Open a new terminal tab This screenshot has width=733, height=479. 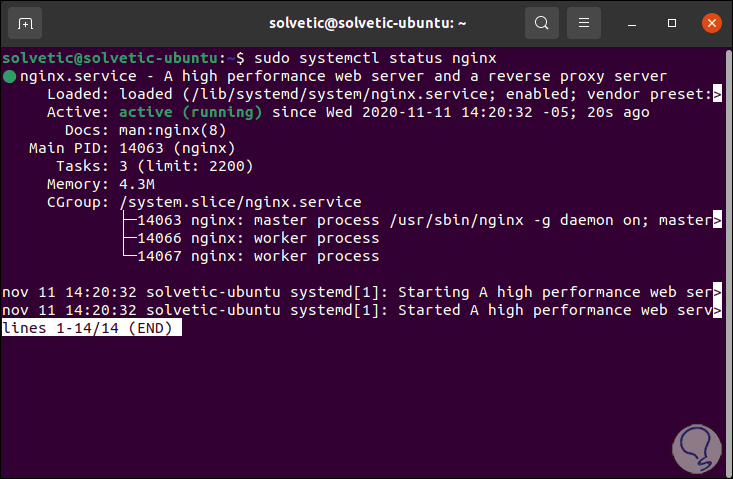pyautogui.click(x=24, y=22)
